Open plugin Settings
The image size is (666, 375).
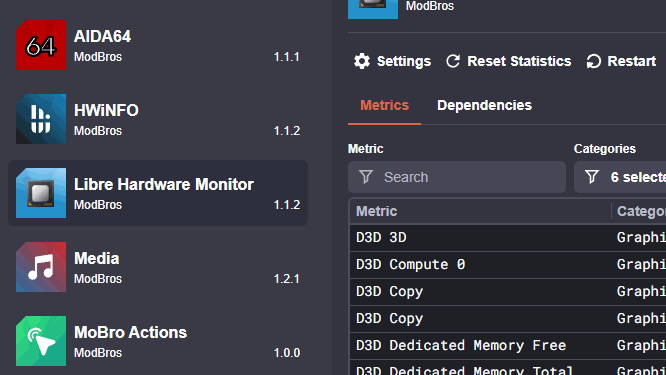392,61
